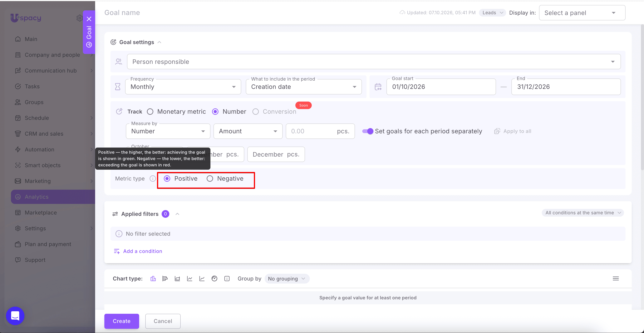Viewport: 644px width, 333px height.
Task: Select the horizontal bar chart type
Action: [x=165, y=278]
